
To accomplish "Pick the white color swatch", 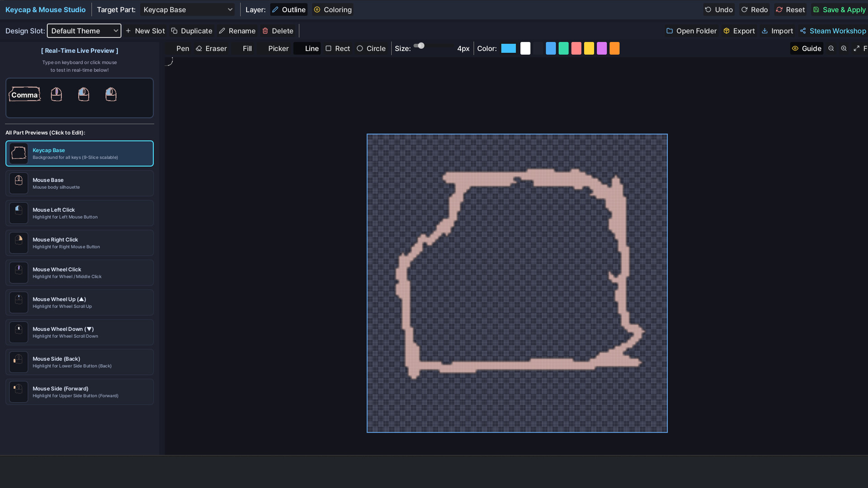I will (525, 48).
